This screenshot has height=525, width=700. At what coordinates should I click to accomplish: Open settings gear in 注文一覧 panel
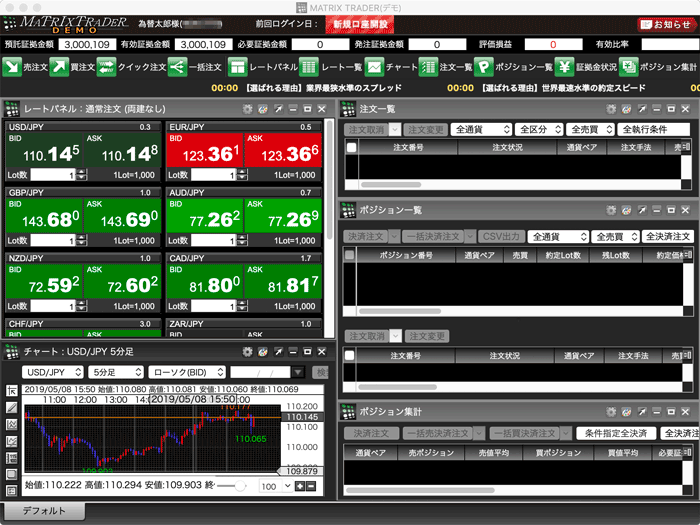click(x=610, y=108)
